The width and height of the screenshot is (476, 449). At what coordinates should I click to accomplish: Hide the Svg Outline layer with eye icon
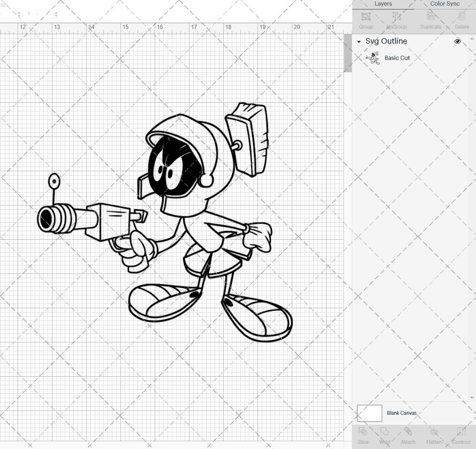(457, 41)
